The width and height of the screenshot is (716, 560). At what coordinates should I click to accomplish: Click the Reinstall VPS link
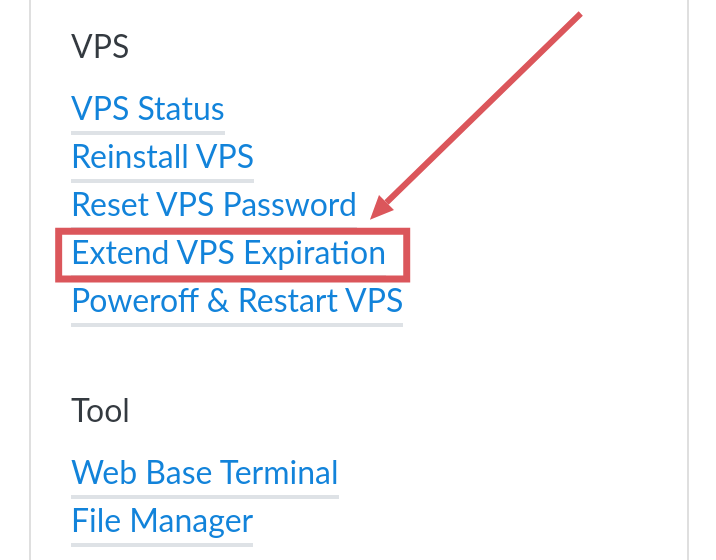coord(162,156)
